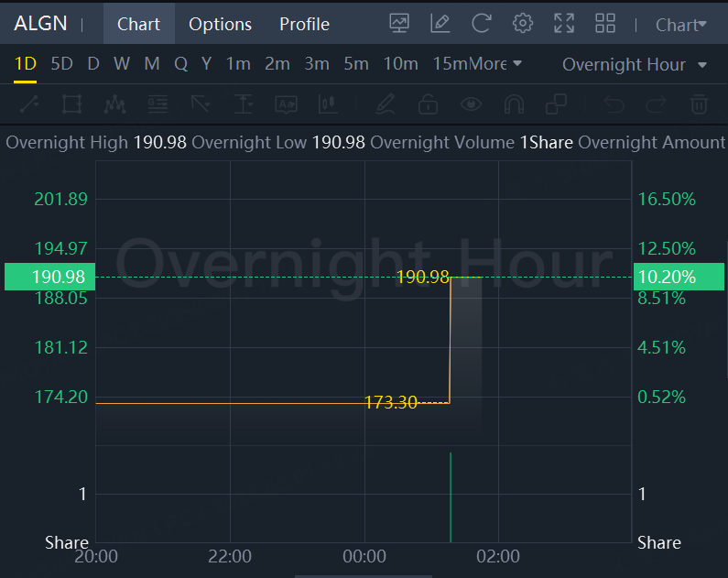Viewport: 728px width, 578px height.
Task: Open the multi-chart grid layout icon
Action: (605, 23)
